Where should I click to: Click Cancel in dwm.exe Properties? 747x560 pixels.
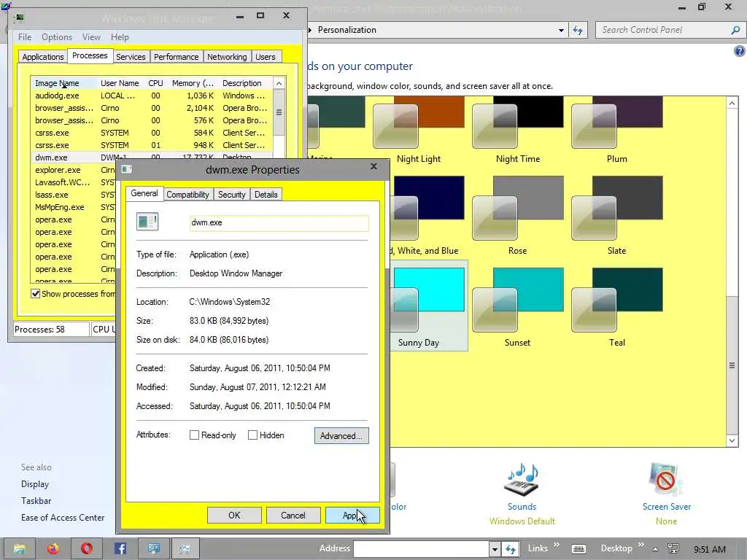(293, 516)
